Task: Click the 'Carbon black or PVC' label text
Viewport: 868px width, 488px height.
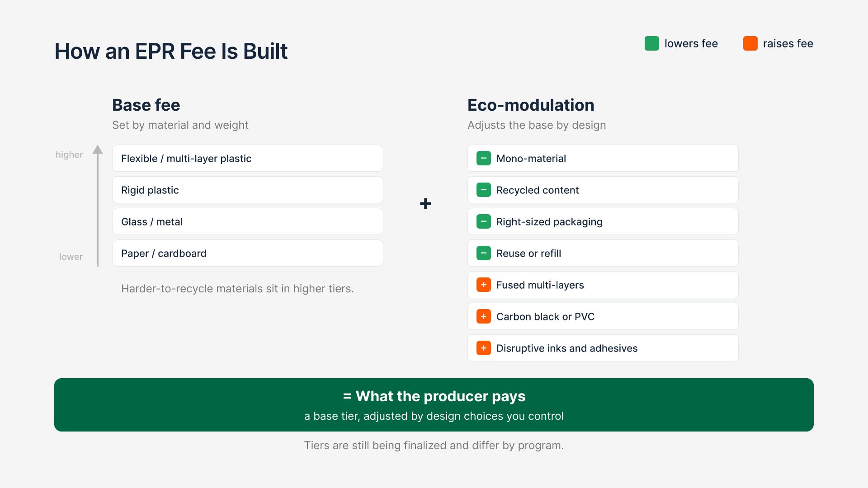Action: pos(545,317)
